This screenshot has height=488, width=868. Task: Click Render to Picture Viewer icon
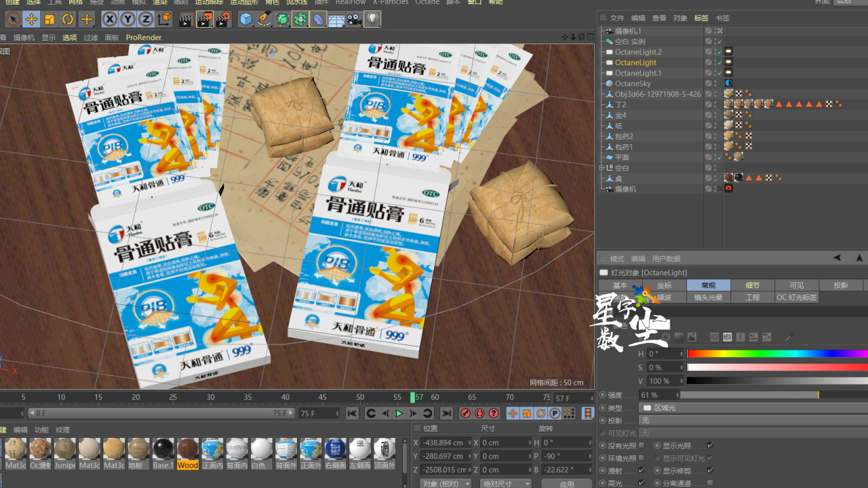tap(204, 19)
